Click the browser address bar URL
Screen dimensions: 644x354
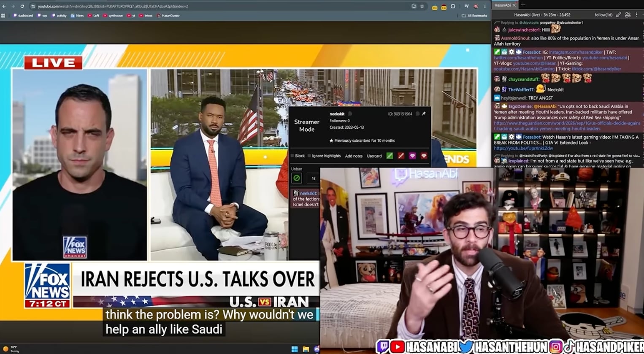tap(113, 6)
